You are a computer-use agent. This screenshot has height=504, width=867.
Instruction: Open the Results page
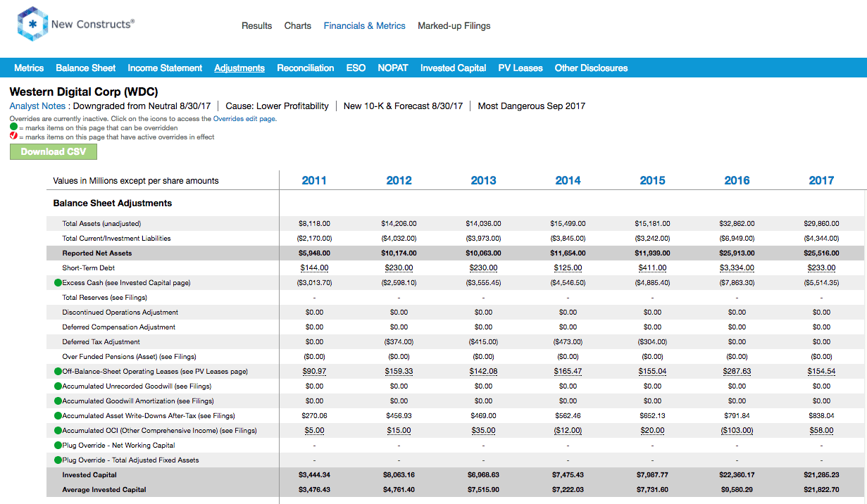coord(256,26)
